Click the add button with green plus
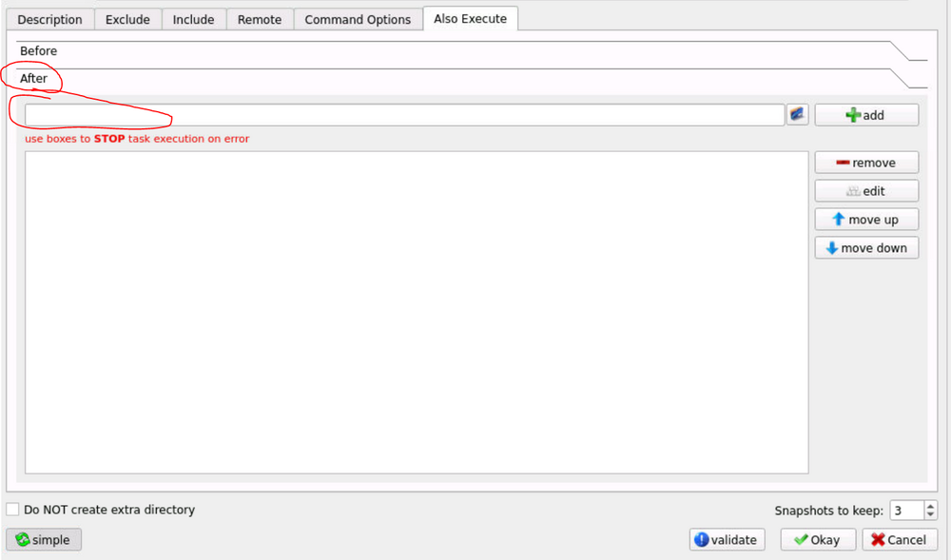Screen dimensions: 951x560 (866, 115)
